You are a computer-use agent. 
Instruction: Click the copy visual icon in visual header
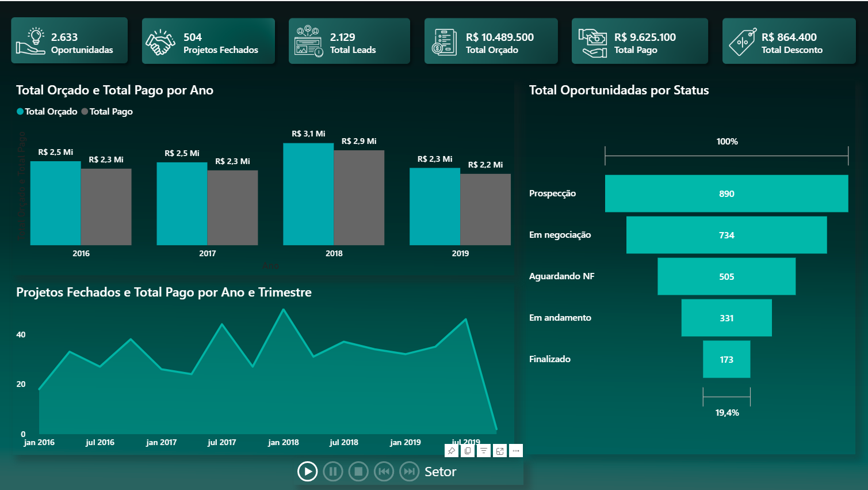[467, 451]
